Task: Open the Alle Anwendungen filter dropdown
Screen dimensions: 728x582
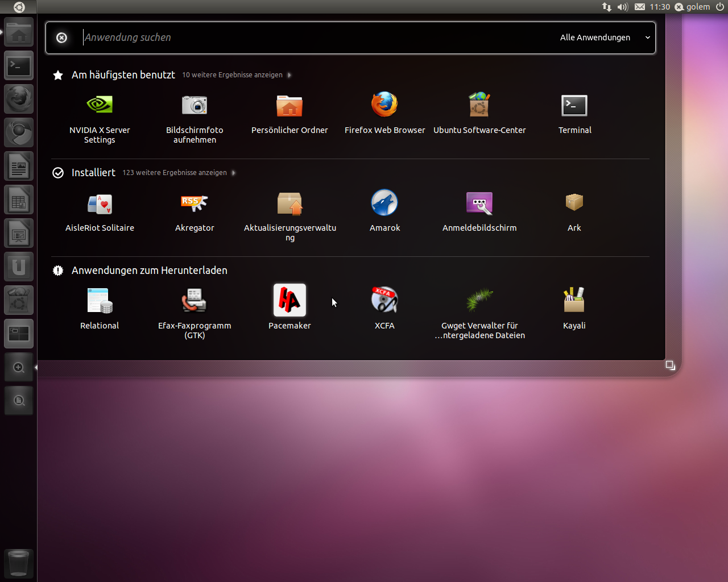Action: pyautogui.click(x=605, y=38)
